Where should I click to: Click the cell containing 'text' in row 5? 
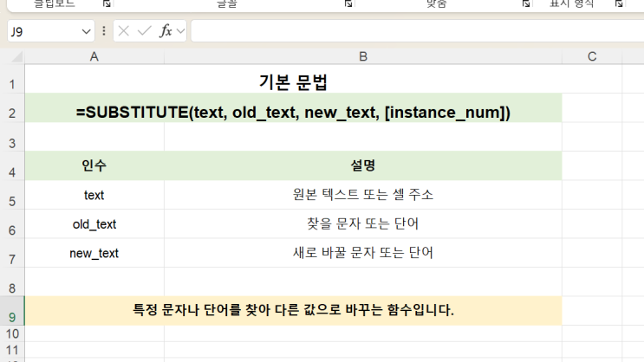coord(94,195)
